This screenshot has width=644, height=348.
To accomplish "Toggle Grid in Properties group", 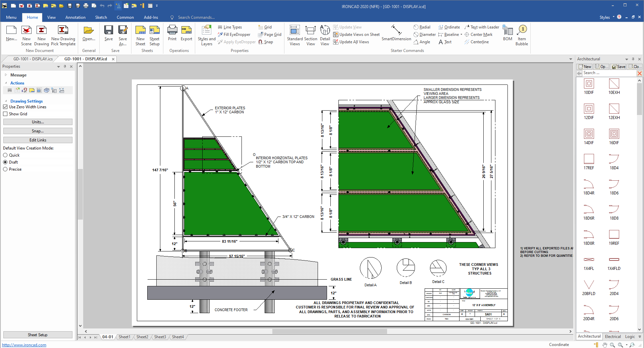I will coord(265,27).
